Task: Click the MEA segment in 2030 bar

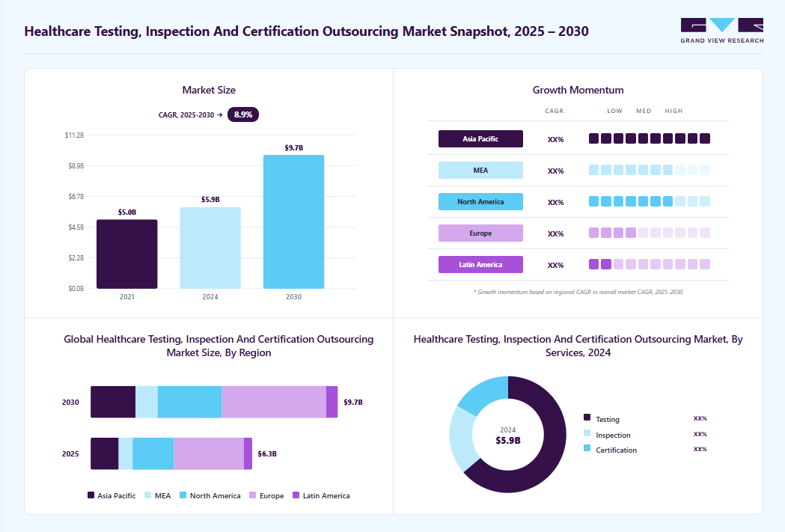Action: (147, 402)
